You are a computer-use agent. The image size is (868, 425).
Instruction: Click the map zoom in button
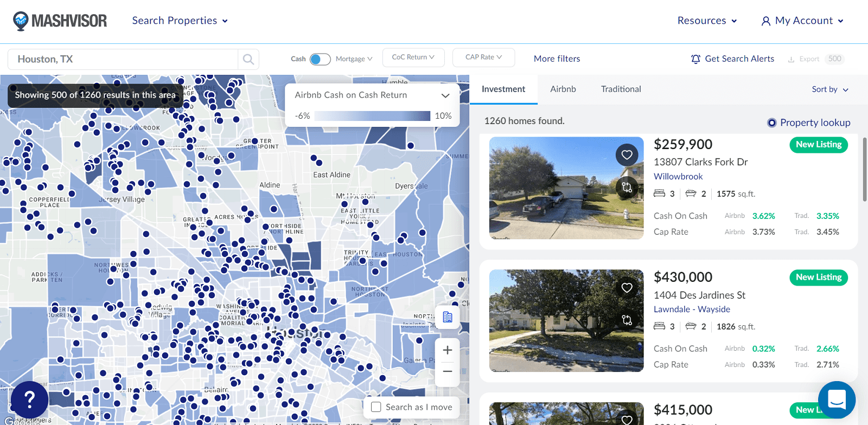(447, 350)
